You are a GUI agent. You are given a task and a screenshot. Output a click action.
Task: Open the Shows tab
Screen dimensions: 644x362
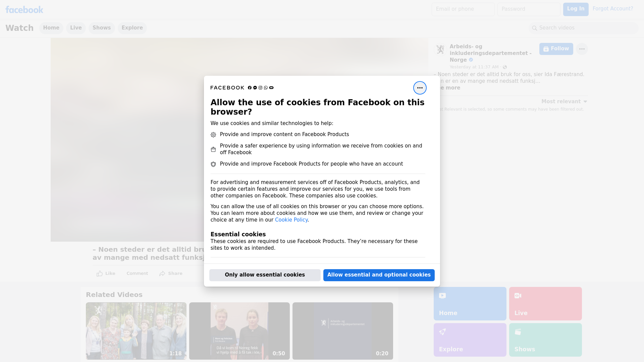pos(102,28)
